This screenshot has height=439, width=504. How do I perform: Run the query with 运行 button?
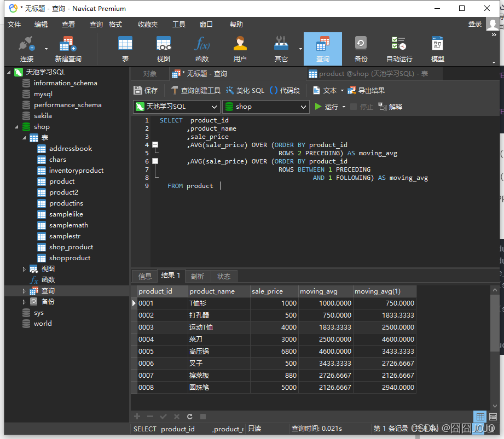click(x=326, y=107)
